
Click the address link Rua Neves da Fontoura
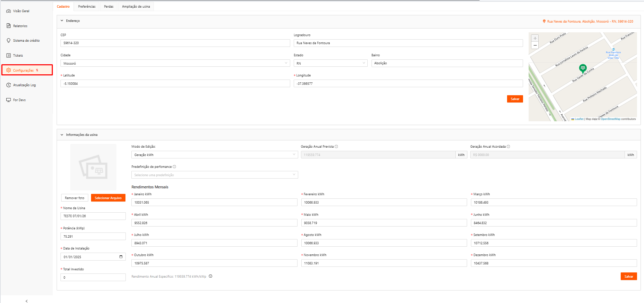(x=590, y=22)
